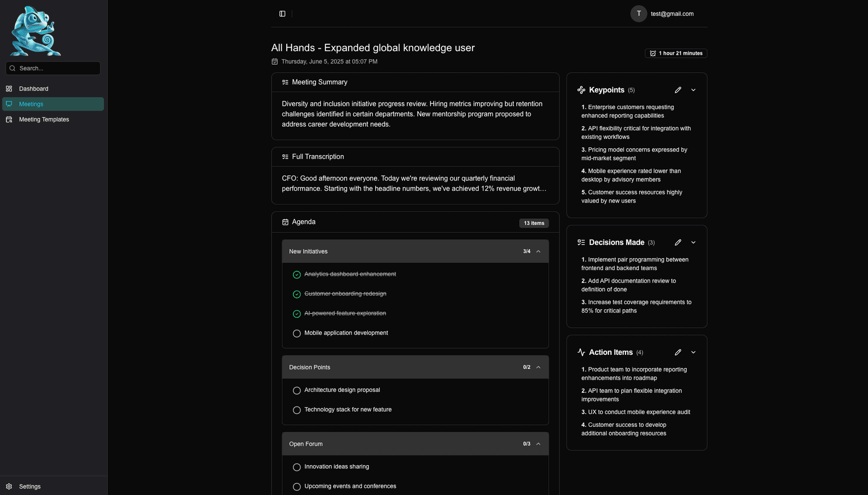Click the chameleon app logo
868x495 pixels.
pos(35,31)
